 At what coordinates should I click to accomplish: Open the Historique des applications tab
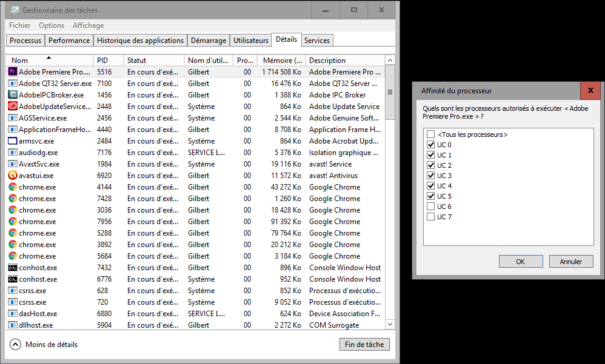(x=140, y=41)
